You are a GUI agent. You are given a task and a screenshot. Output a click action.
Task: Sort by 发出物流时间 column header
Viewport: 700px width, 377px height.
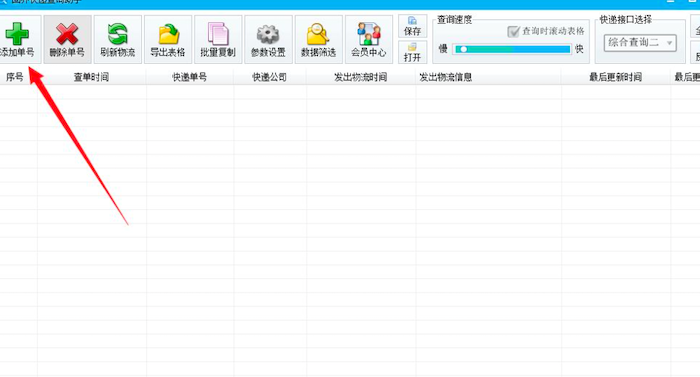point(361,77)
